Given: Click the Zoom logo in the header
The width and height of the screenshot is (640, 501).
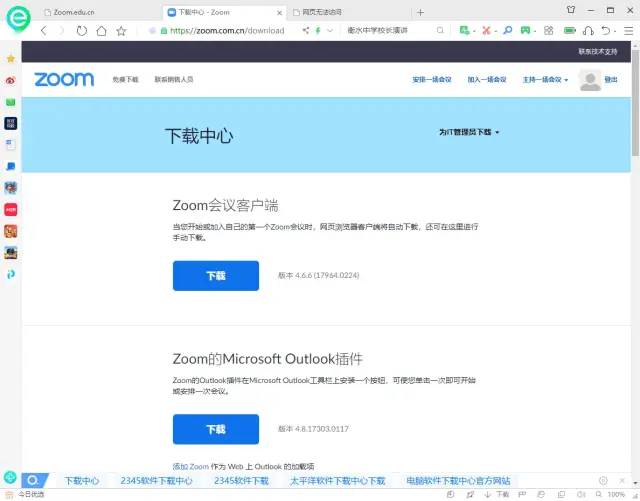Looking at the screenshot, I should pyautogui.click(x=64, y=79).
